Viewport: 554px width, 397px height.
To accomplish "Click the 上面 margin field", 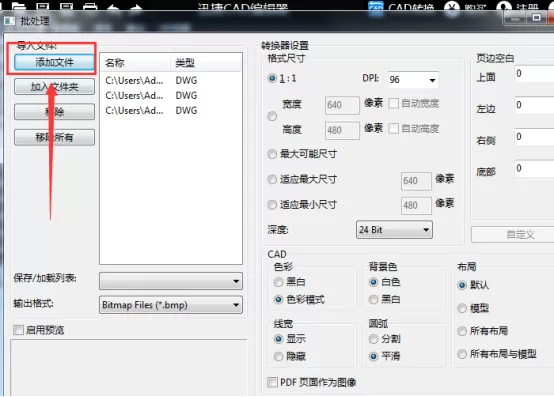I will tap(534, 74).
